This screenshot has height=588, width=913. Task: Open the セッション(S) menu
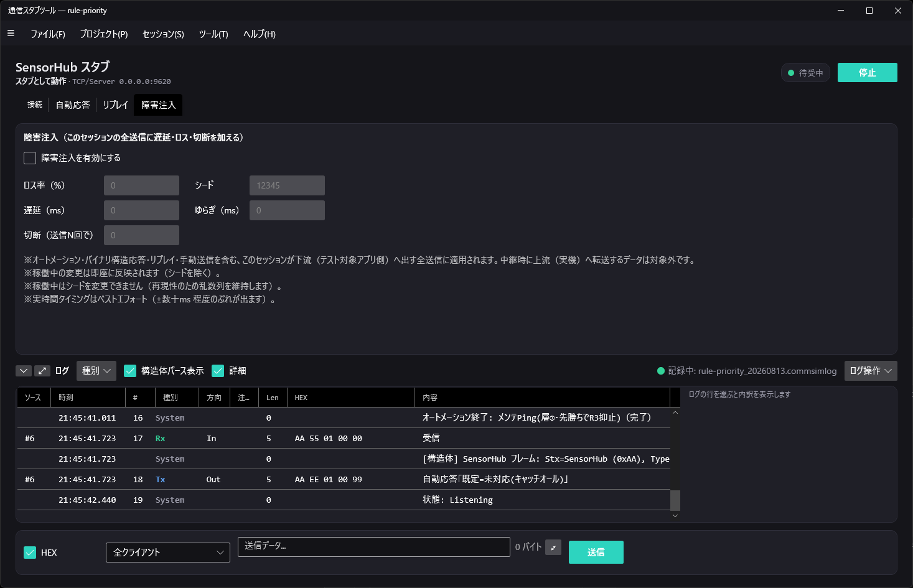point(163,34)
